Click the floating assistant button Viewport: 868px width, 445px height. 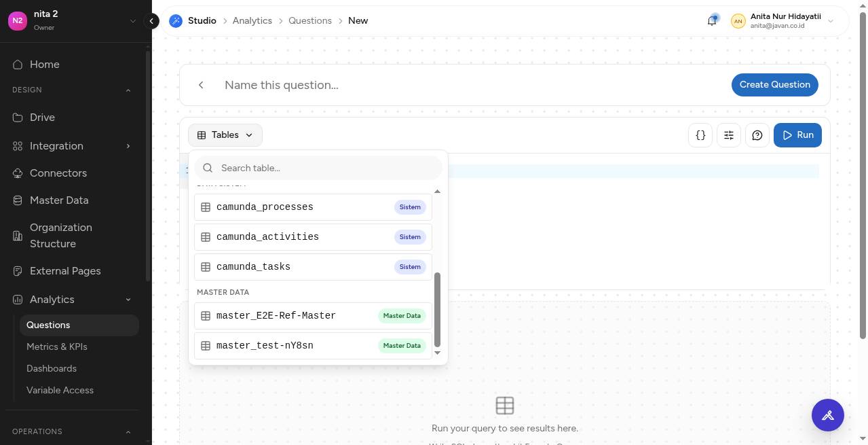tap(828, 415)
